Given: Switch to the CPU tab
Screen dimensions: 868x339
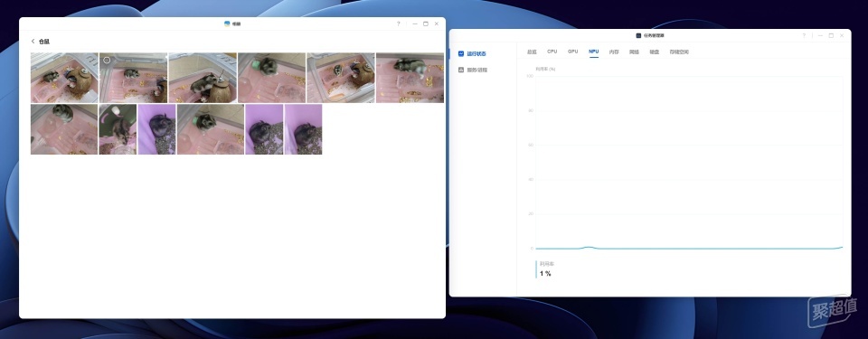Looking at the screenshot, I should coord(552,52).
